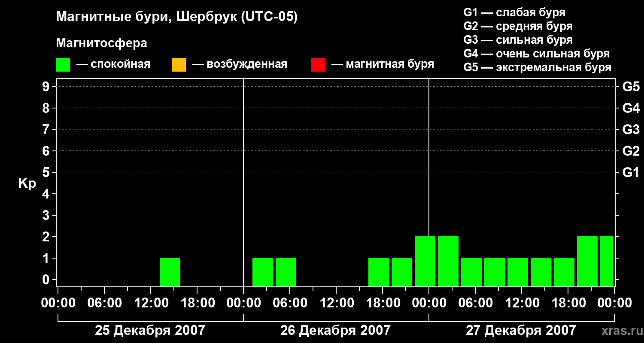Click the leftmost '00:00' time label
This screenshot has width=644, height=343.
pyautogui.click(x=58, y=303)
